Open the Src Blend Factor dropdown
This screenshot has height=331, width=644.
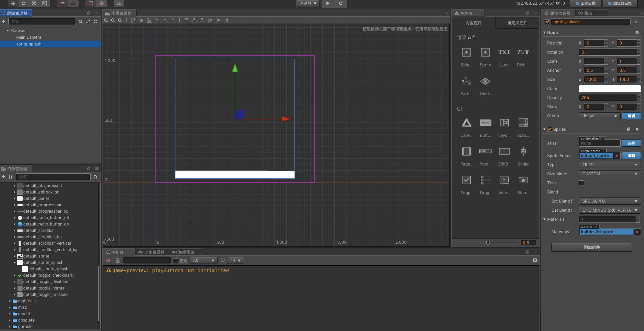coord(610,201)
